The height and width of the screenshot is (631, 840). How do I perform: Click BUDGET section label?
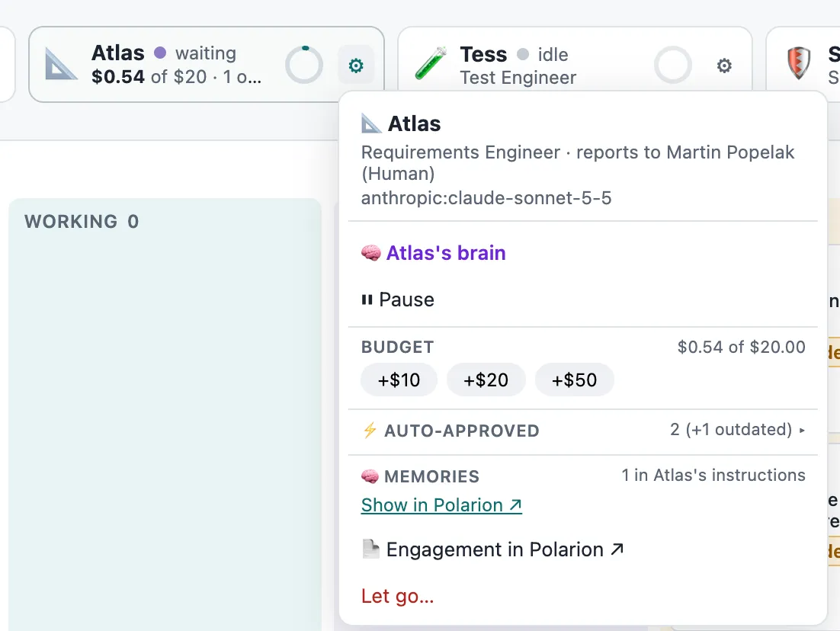[397, 347]
